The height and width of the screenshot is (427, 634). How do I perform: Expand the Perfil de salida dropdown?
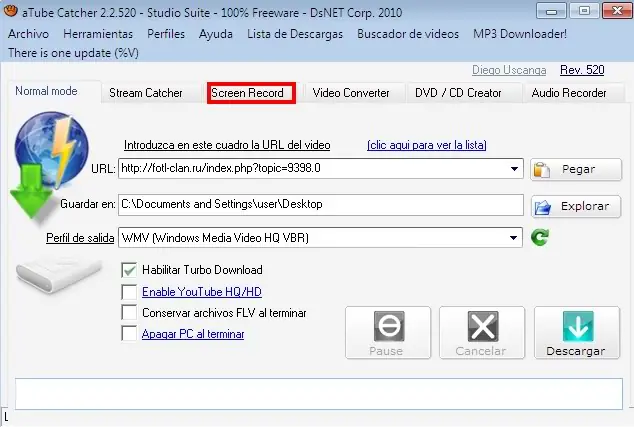point(513,238)
